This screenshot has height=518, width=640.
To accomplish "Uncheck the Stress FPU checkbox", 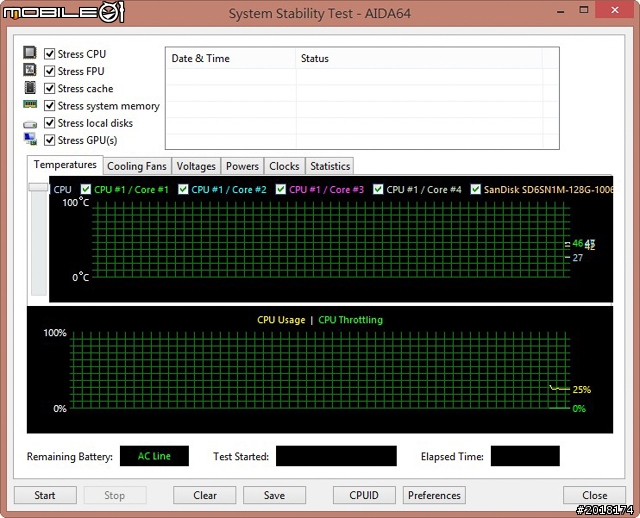I will (49, 71).
